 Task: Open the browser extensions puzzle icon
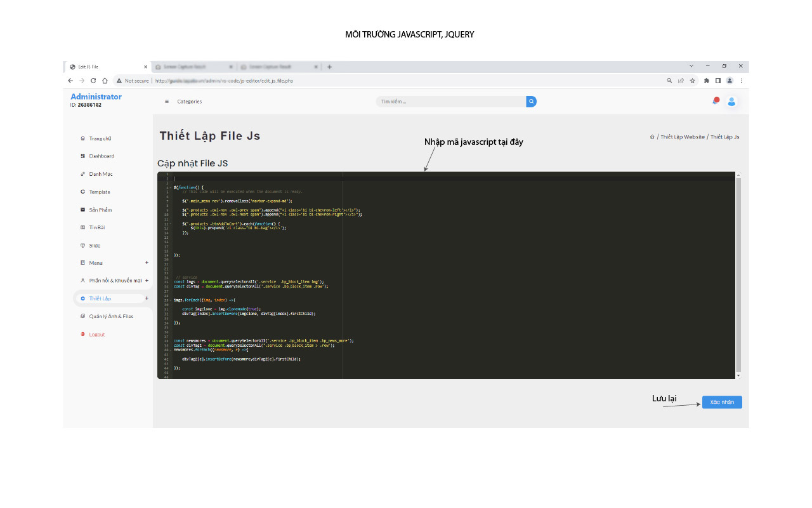(x=707, y=81)
